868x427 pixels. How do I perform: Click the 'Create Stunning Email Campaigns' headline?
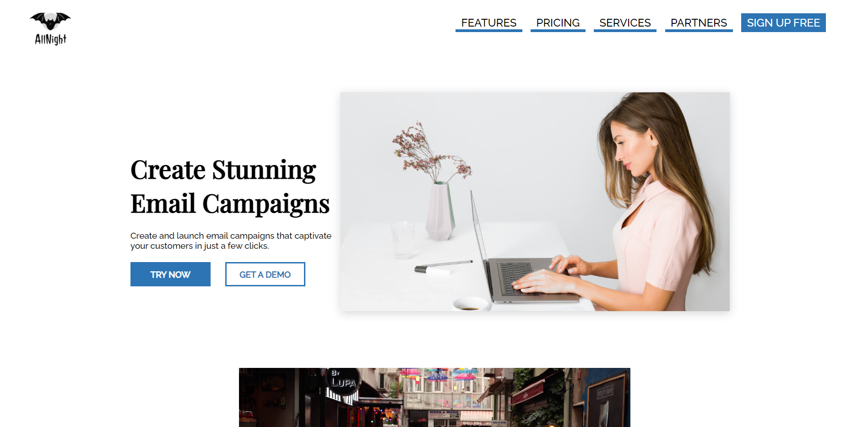pos(230,187)
